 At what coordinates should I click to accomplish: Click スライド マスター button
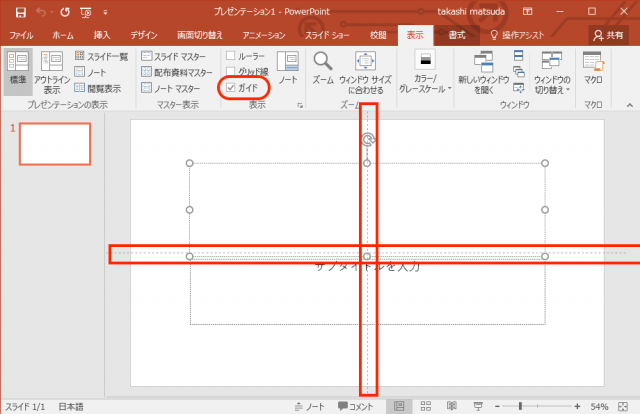176,56
